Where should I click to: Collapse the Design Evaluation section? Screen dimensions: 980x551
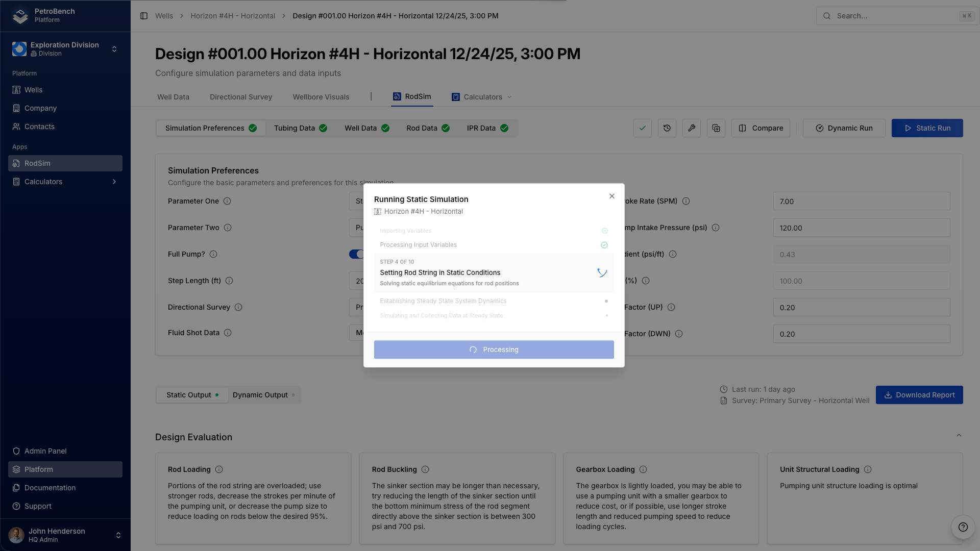pyautogui.click(x=959, y=436)
